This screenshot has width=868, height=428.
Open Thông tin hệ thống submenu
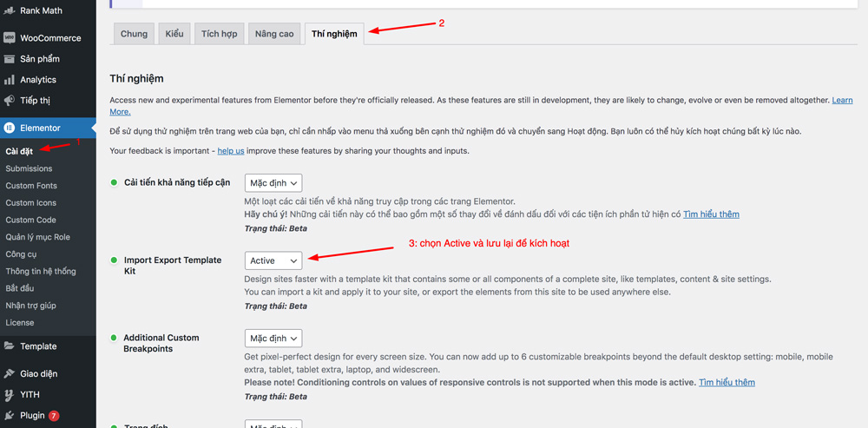point(41,272)
